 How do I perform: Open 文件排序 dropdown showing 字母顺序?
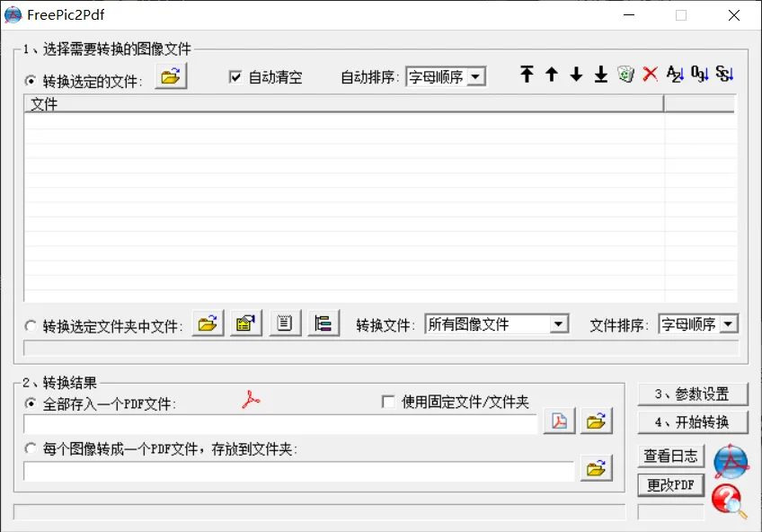pyautogui.click(x=698, y=324)
